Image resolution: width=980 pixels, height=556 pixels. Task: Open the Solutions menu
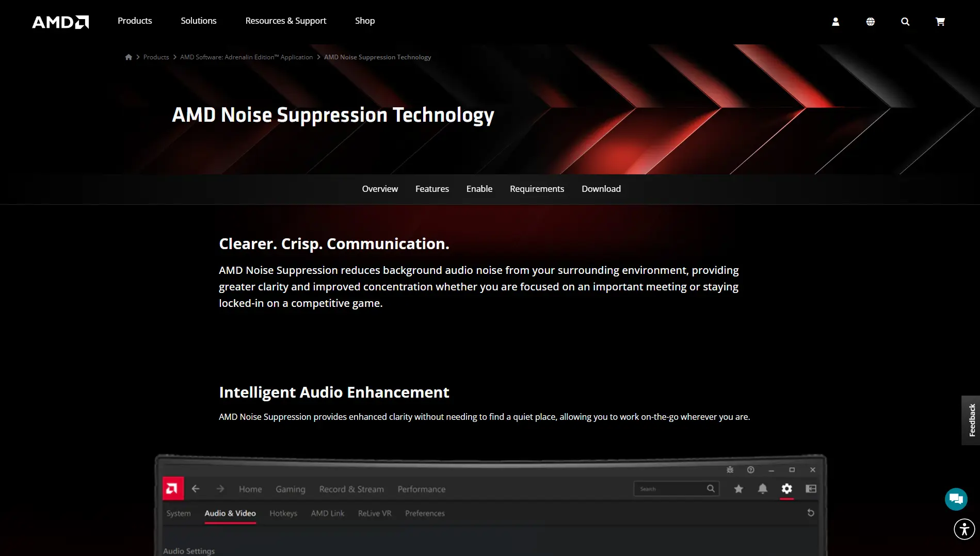[199, 21]
